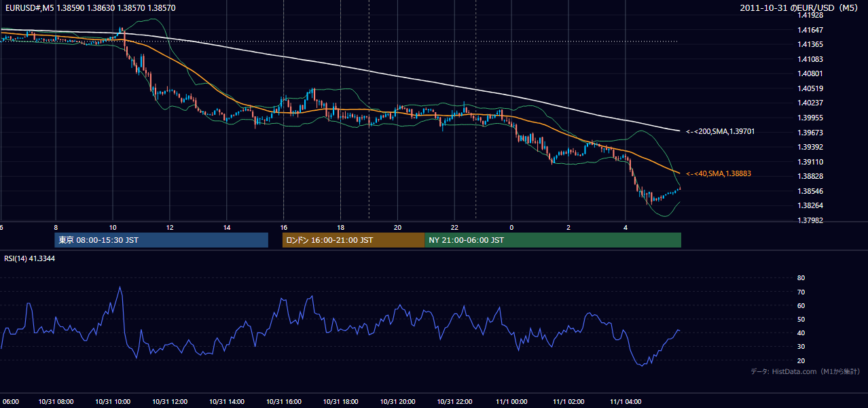Click RSI level 40 on axis
Image resolution: width=868 pixels, height=408 pixels.
point(801,333)
